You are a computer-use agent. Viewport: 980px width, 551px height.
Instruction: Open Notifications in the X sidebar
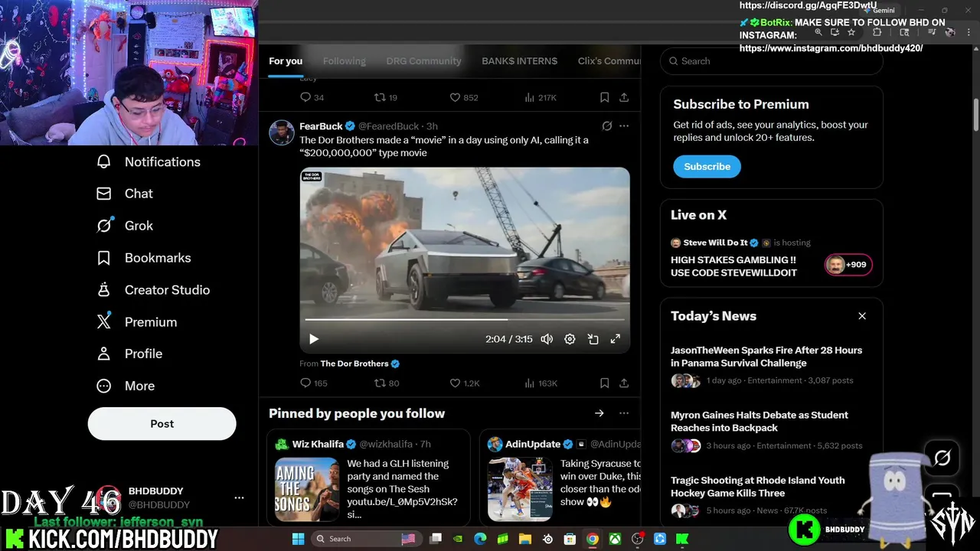(x=149, y=161)
